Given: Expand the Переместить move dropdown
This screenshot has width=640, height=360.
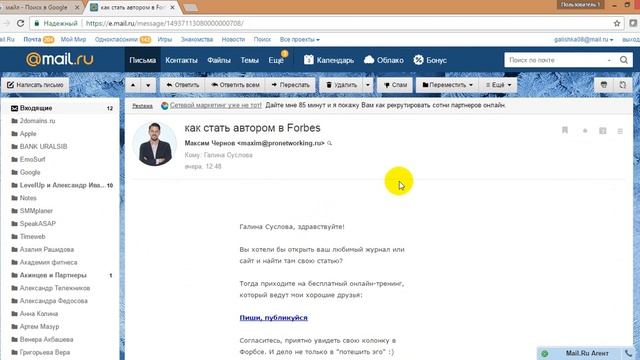Looking at the screenshot, I should click(447, 85).
